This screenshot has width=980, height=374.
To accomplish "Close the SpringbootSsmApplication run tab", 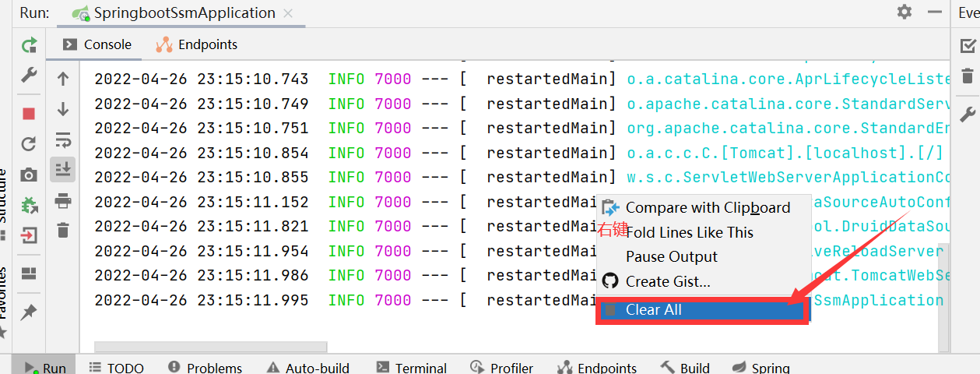I will [x=288, y=14].
